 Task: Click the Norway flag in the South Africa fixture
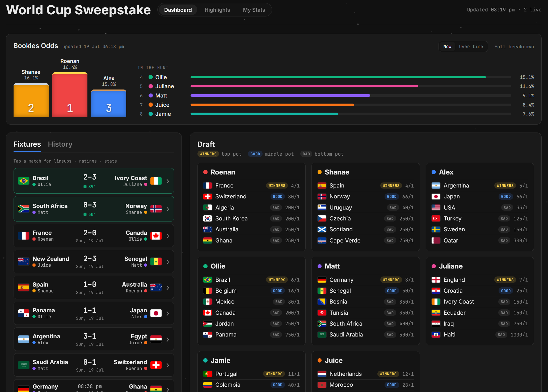(x=156, y=209)
